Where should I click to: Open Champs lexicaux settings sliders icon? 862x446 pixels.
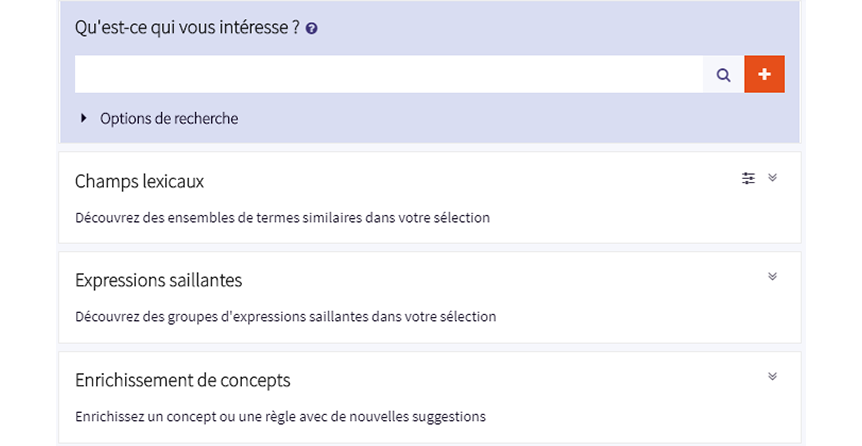pos(748,178)
